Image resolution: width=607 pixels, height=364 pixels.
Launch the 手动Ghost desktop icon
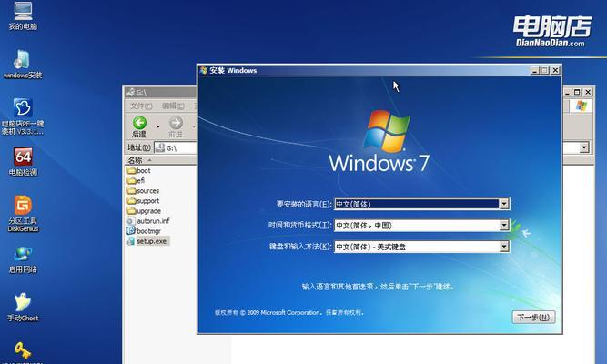23,308
